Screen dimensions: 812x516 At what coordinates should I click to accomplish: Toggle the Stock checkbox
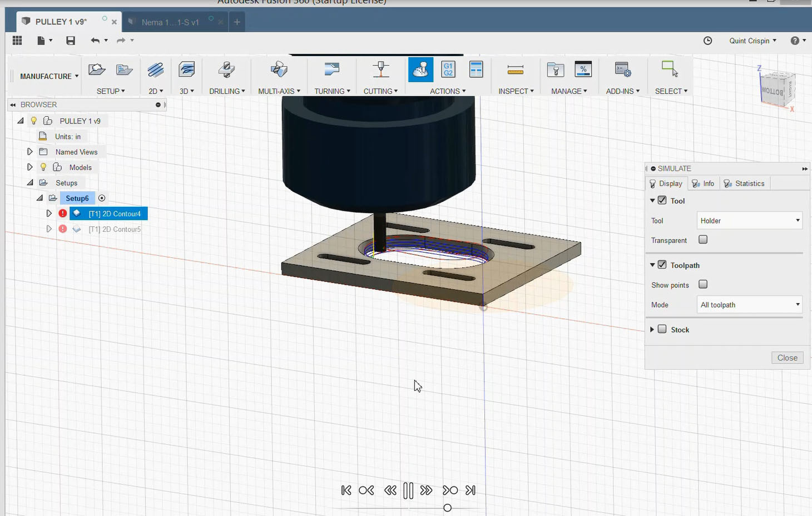point(662,329)
